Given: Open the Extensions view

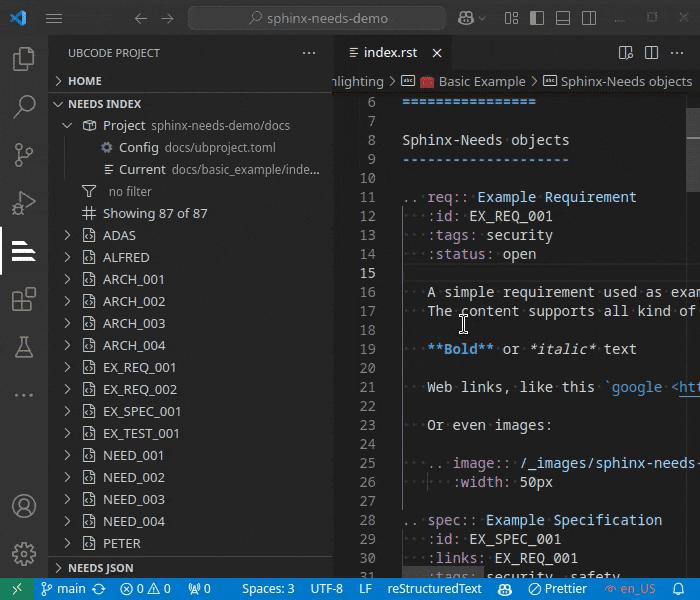Looking at the screenshot, I should click(24, 299).
